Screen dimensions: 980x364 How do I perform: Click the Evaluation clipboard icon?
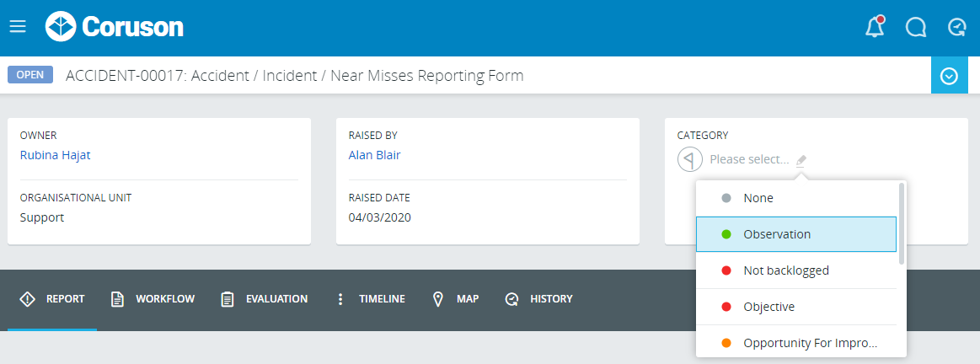[228, 299]
